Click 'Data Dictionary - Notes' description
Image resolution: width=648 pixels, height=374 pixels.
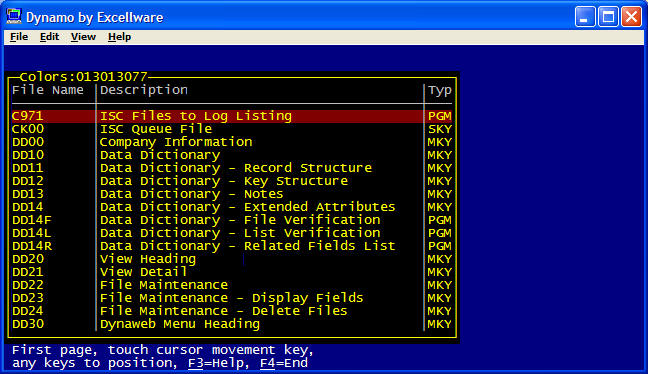[191, 194]
